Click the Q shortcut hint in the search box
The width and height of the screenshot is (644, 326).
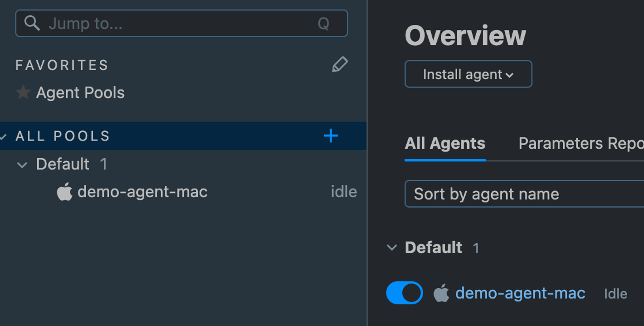click(x=323, y=24)
